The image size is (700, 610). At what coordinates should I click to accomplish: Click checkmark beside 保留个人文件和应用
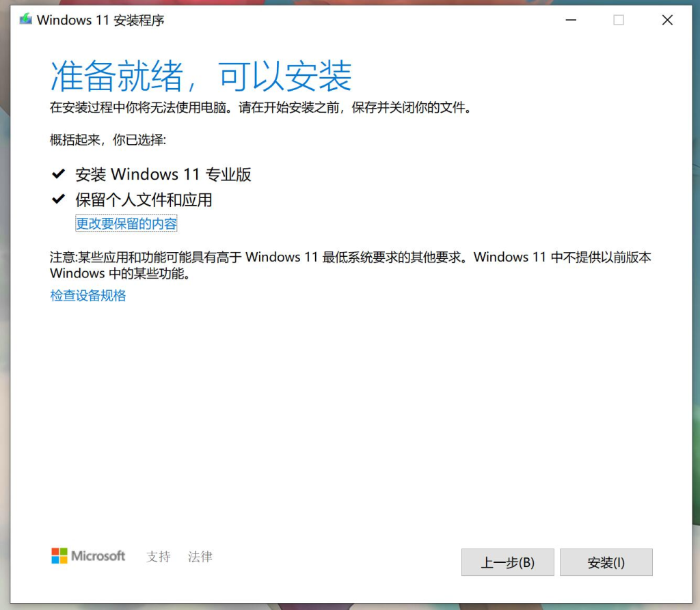(59, 199)
